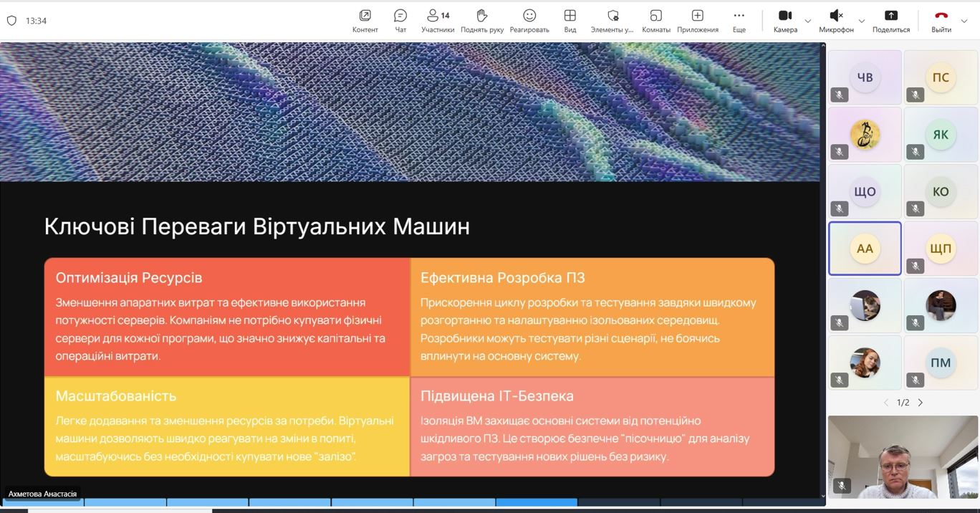Select the АА participant tile

pyautogui.click(x=865, y=248)
